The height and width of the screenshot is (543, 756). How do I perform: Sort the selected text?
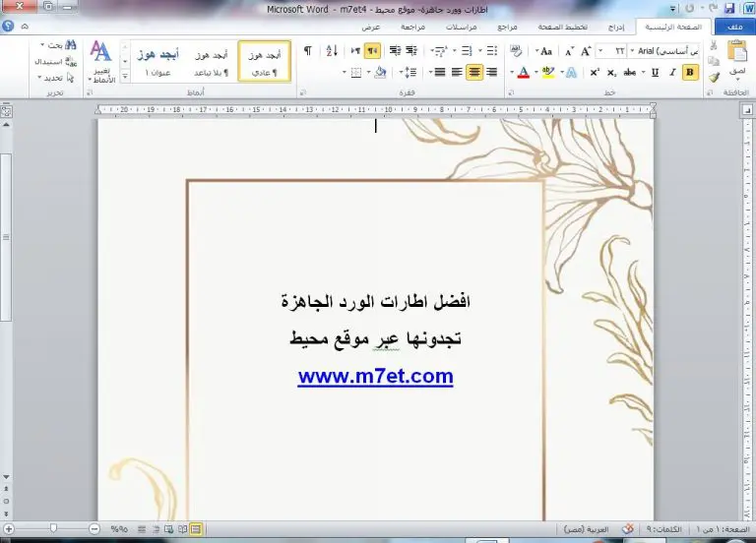[332, 50]
